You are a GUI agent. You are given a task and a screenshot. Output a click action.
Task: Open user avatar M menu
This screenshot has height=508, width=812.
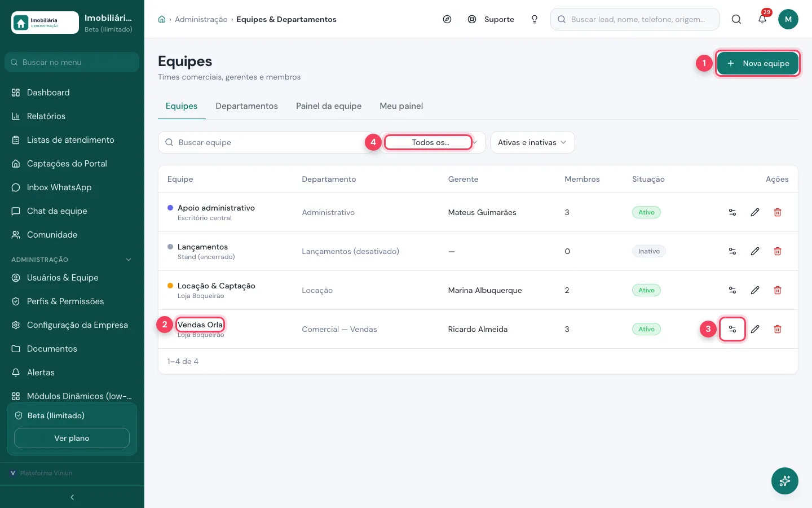point(788,19)
